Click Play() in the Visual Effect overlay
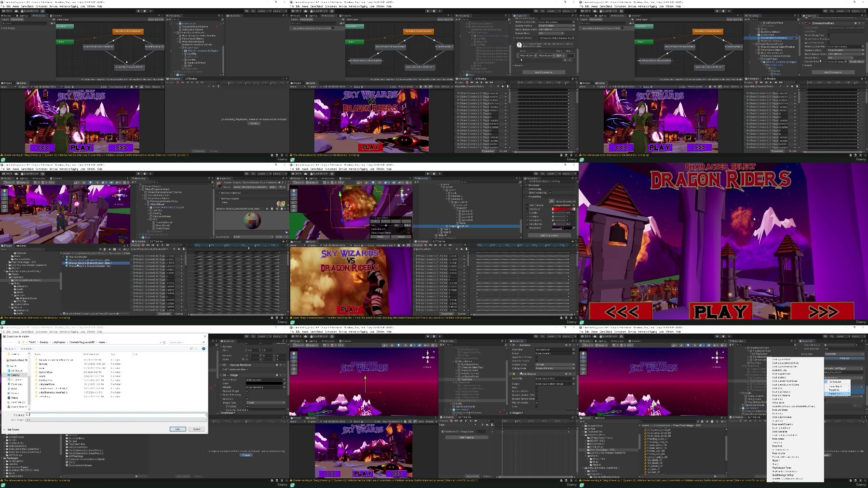This screenshot has height=488, width=868. (x=380, y=237)
